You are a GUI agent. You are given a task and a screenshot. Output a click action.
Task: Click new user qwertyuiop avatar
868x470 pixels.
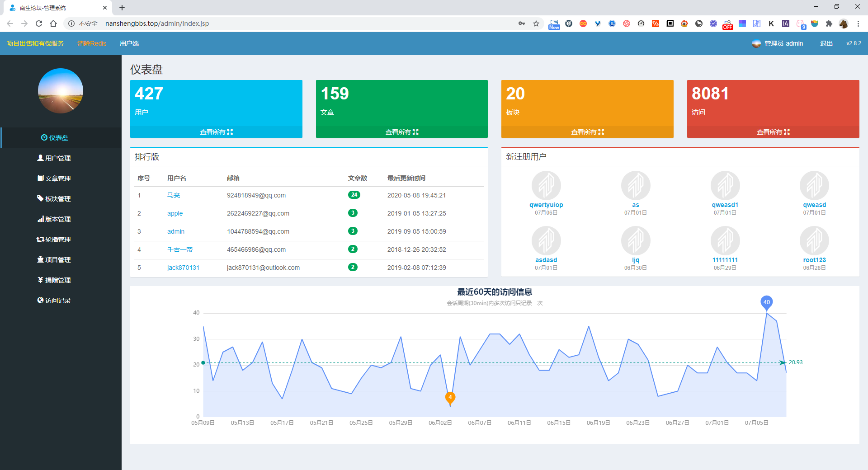point(546,185)
